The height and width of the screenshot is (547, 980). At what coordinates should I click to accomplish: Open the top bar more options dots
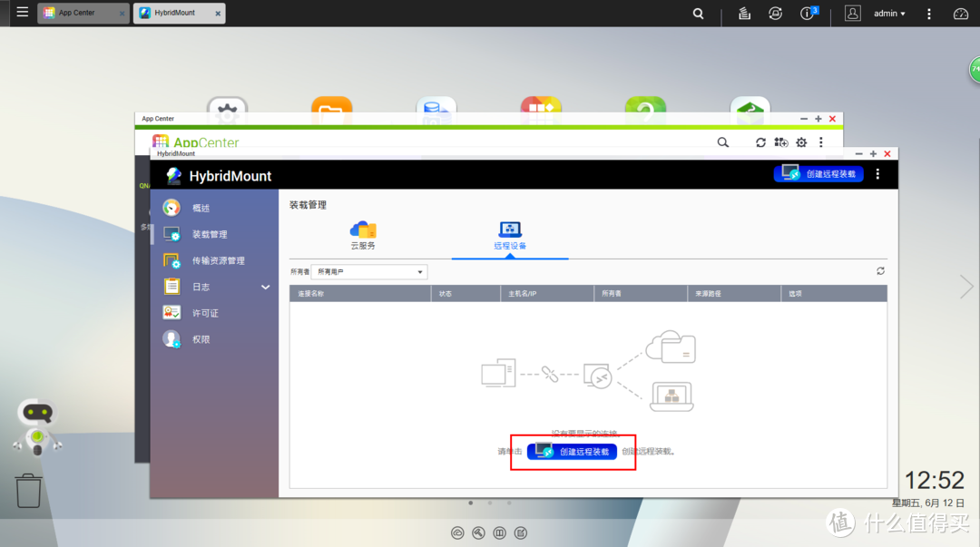point(929,13)
